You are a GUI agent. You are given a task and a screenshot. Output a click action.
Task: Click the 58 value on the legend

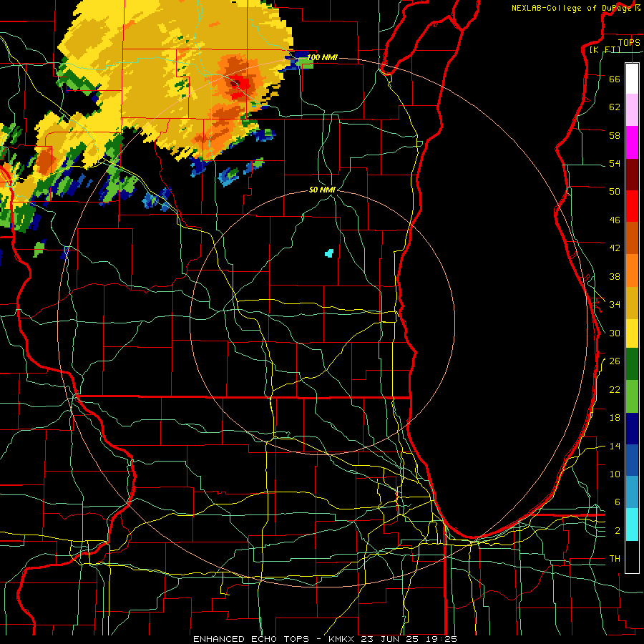pyautogui.click(x=615, y=135)
